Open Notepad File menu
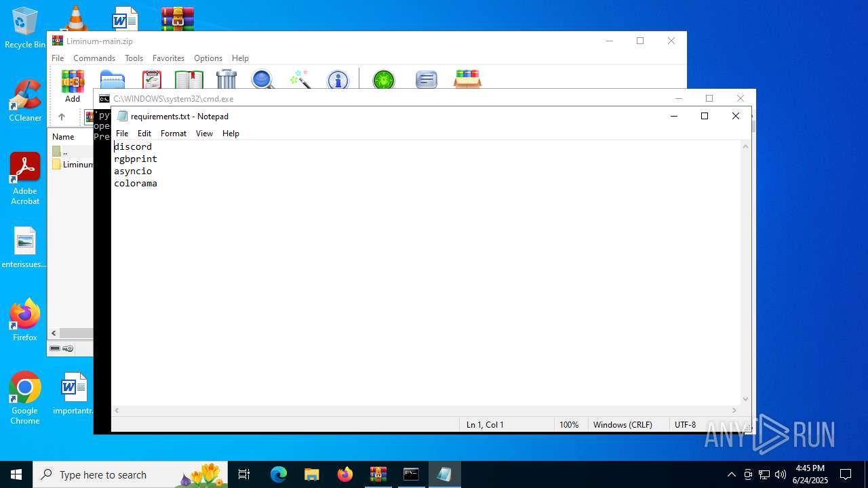868x488 pixels. click(x=122, y=134)
